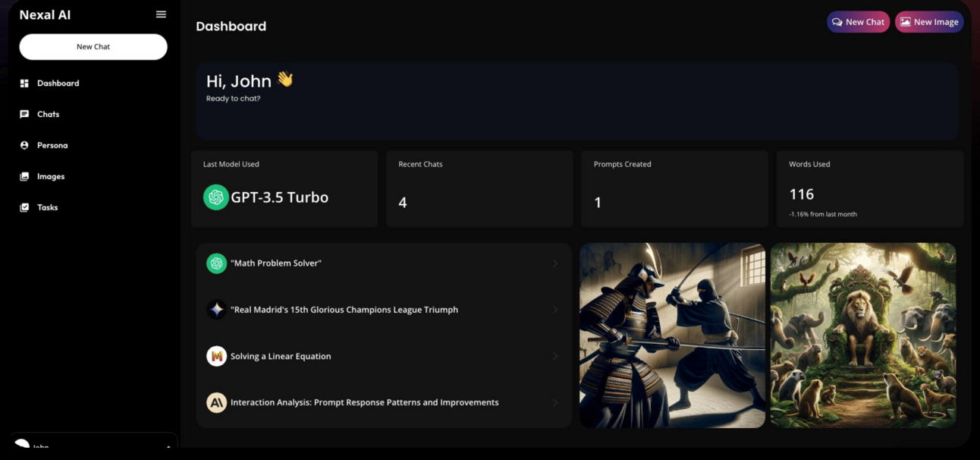Click Prompts Created count 1
The width and height of the screenshot is (980, 460).
click(598, 203)
